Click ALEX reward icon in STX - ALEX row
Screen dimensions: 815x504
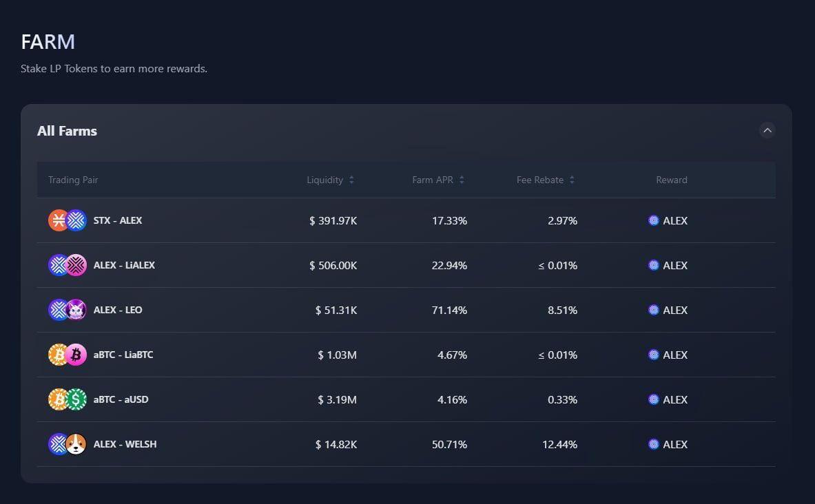point(654,220)
